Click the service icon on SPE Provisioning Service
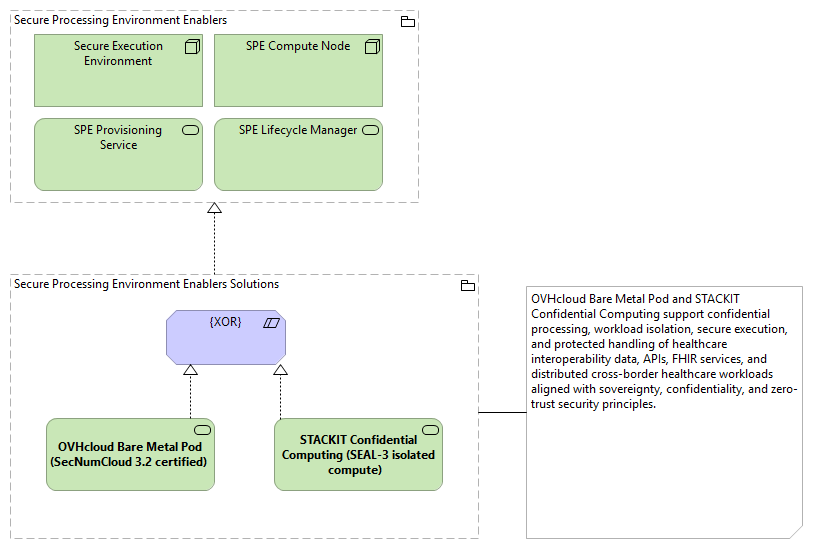813x549 pixels. click(x=190, y=130)
